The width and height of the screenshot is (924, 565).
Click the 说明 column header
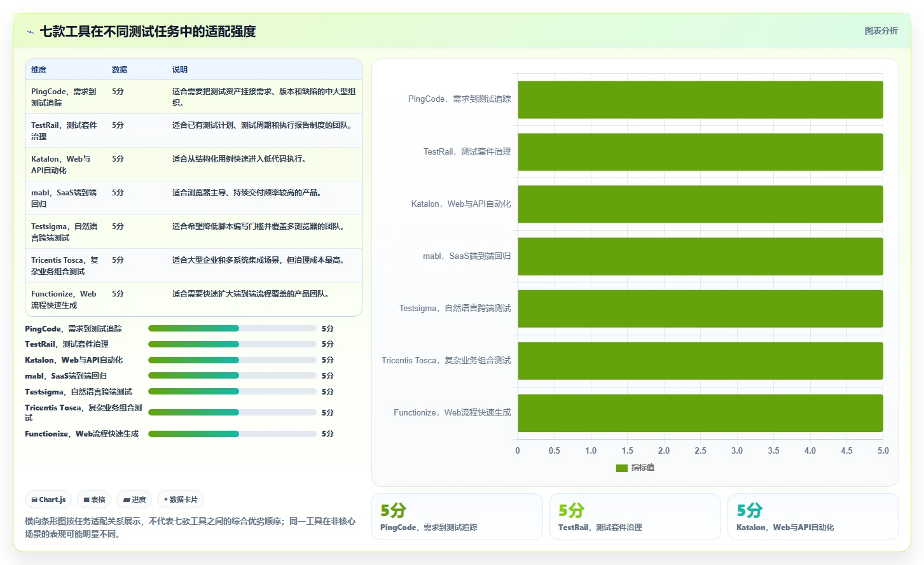pyautogui.click(x=180, y=70)
